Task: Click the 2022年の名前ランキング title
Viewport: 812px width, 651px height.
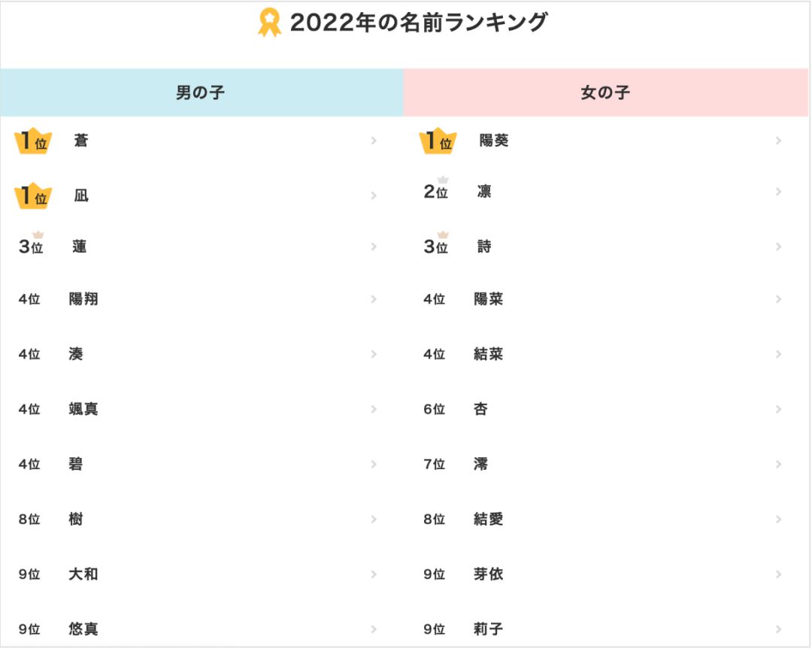Action: click(418, 23)
